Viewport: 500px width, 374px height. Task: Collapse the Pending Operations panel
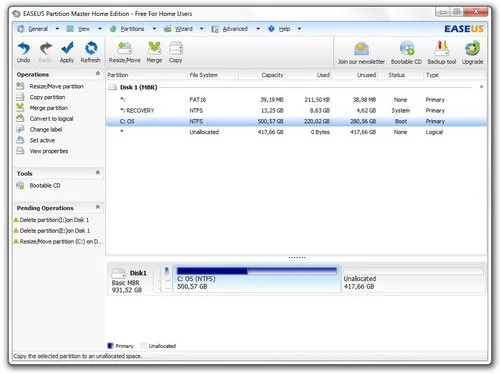(98, 207)
